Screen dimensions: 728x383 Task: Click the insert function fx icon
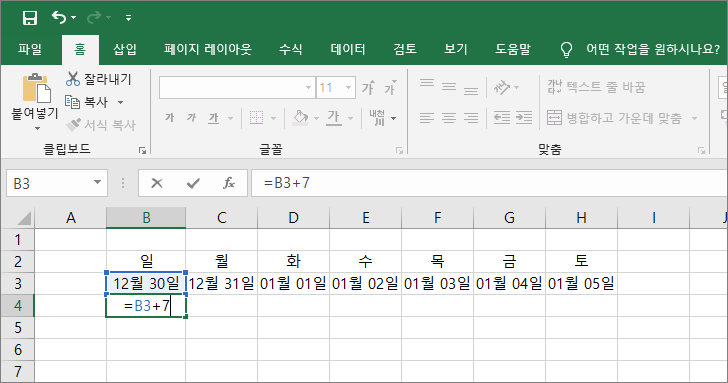[x=229, y=183]
